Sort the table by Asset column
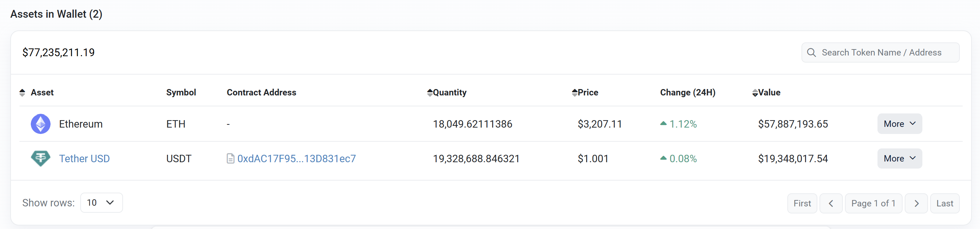This screenshot has width=980, height=229. click(x=22, y=92)
